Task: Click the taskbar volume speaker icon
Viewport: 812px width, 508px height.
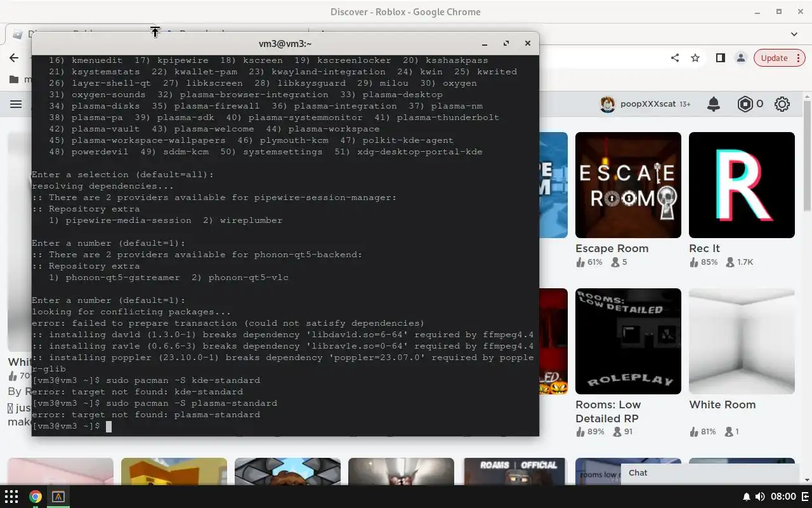Action: pos(760,497)
